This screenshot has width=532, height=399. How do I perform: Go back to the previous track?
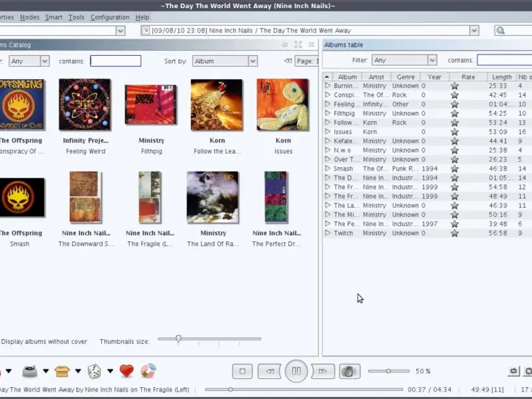[x=269, y=371]
